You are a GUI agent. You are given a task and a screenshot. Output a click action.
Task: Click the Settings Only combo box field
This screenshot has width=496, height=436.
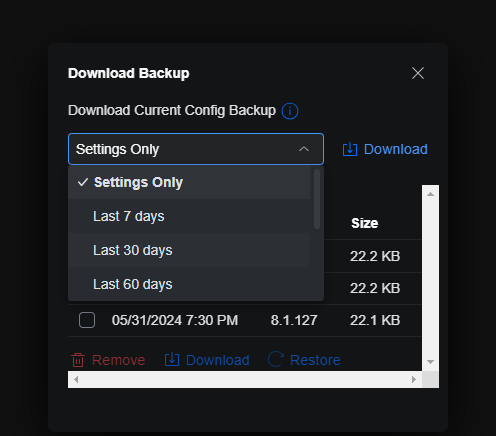click(x=196, y=149)
